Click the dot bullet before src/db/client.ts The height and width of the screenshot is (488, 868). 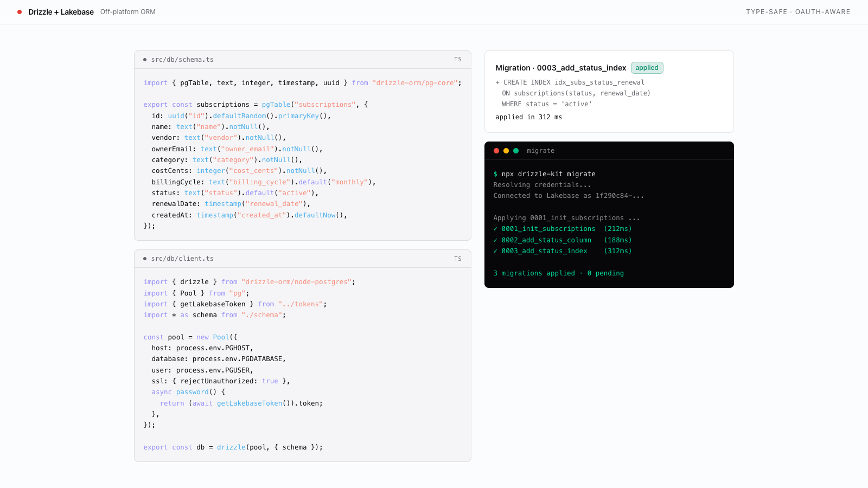coord(145,259)
